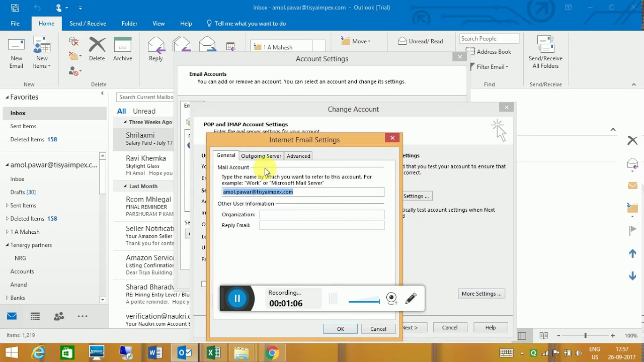Open the Junk dropdown icon
The image size is (644, 362).
coord(75,71)
